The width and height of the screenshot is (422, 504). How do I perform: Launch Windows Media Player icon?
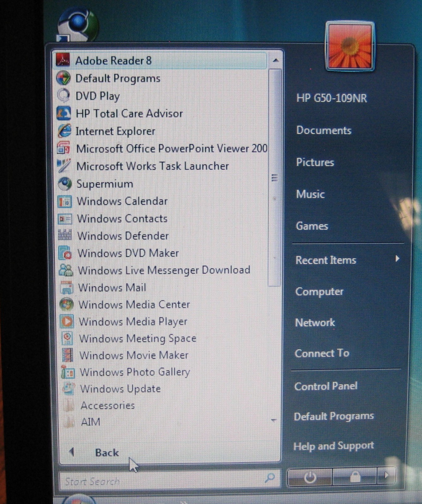tap(67, 321)
